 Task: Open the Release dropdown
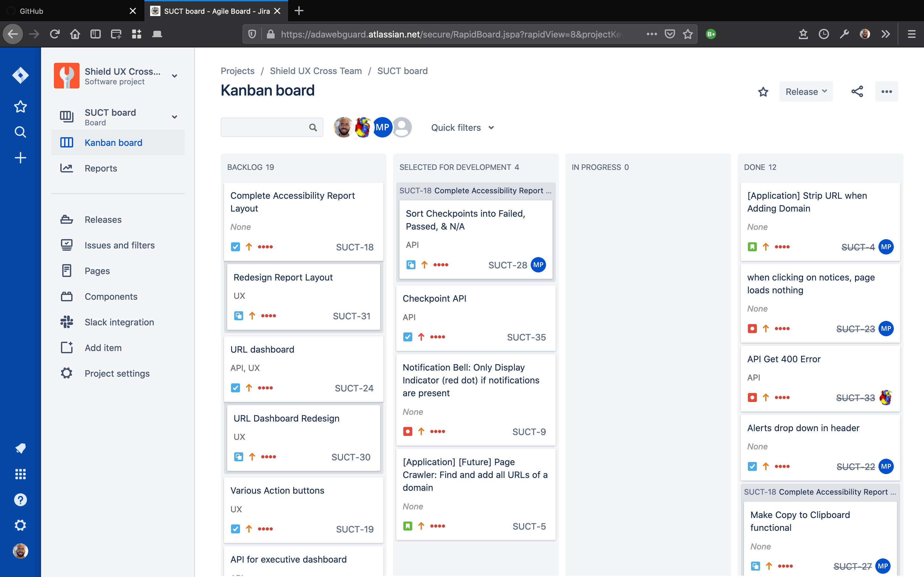point(806,92)
